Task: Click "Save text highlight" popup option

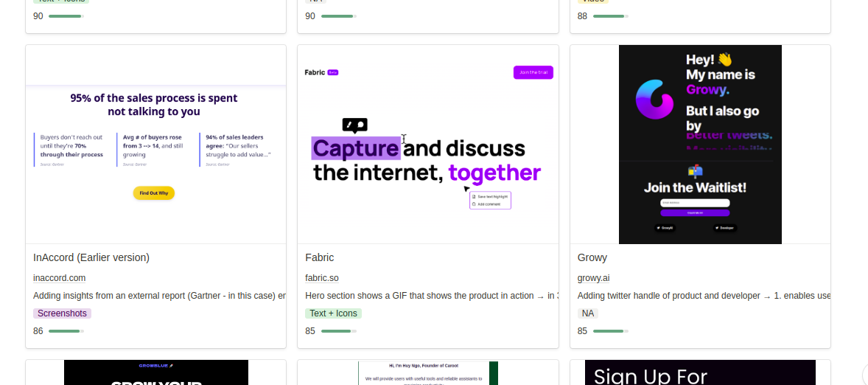Action: [x=490, y=197]
